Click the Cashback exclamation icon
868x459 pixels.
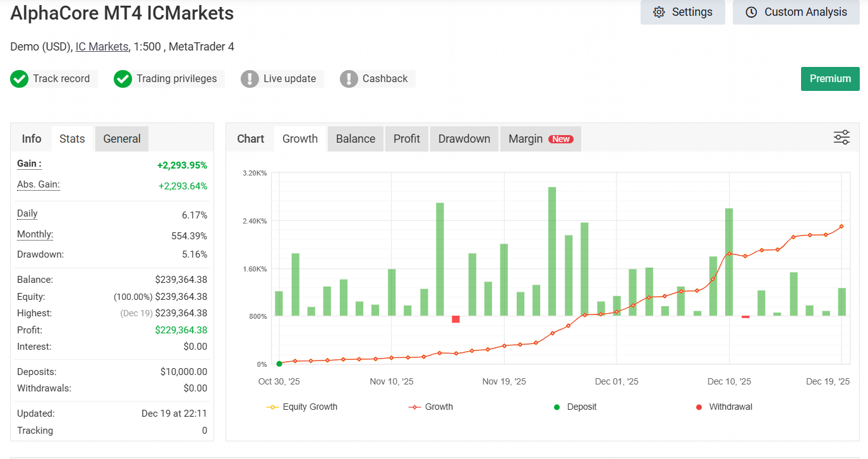pyautogui.click(x=349, y=79)
